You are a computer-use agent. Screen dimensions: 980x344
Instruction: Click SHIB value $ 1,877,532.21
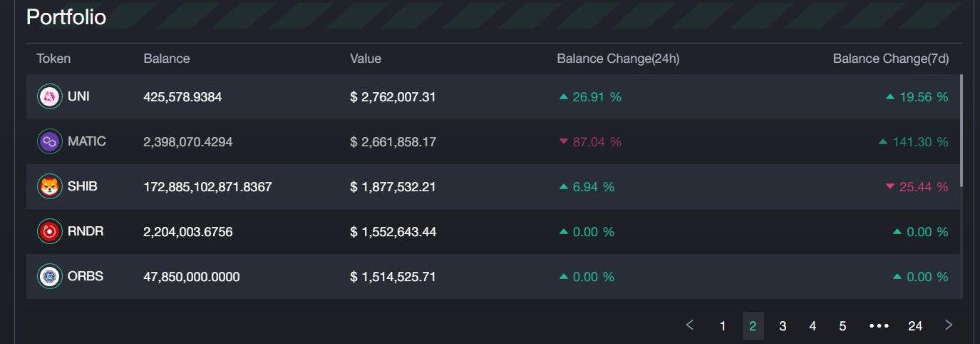click(x=393, y=187)
